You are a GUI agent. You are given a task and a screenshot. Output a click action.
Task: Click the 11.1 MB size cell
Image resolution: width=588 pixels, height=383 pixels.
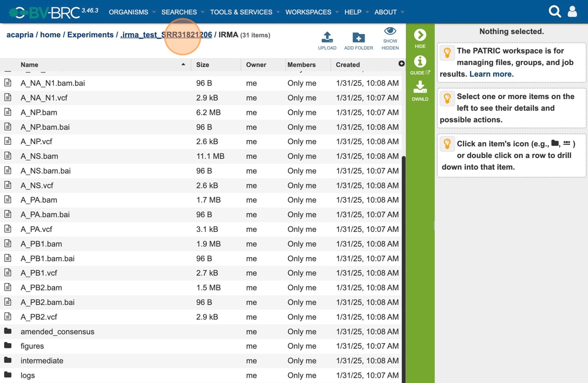(x=211, y=156)
